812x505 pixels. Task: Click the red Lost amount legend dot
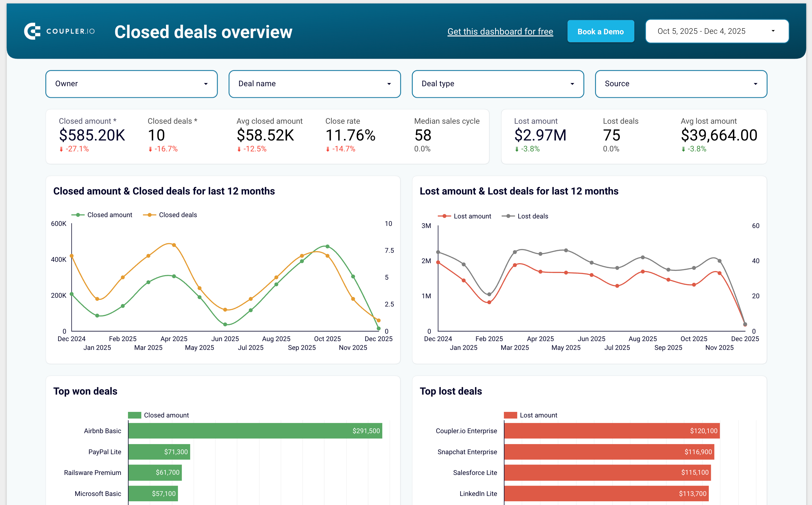(445, 216)
